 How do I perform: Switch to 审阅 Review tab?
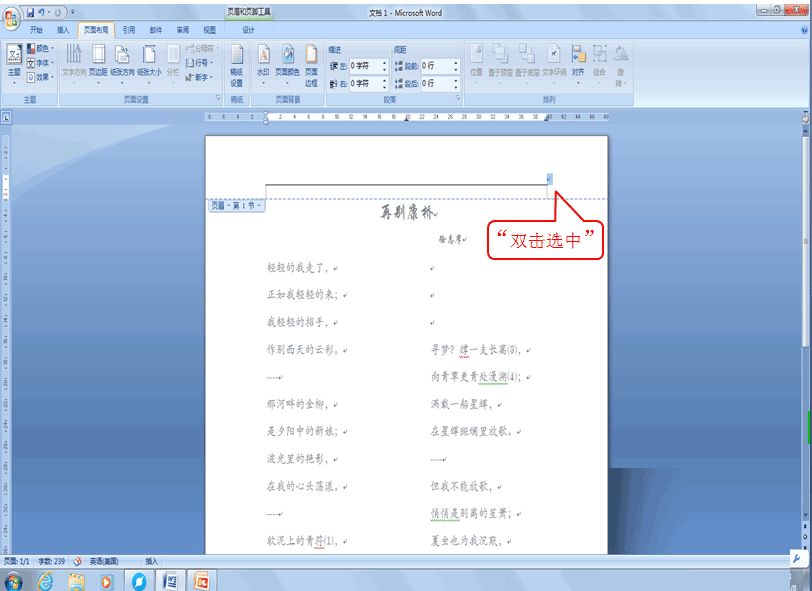[x=183, y=30]
